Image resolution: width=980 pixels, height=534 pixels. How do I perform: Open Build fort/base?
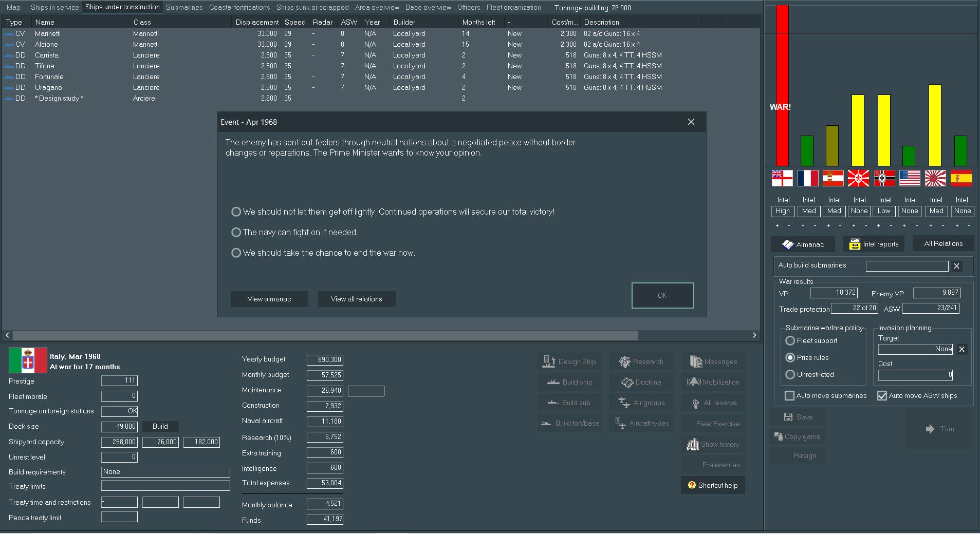(x=569, y=423)
